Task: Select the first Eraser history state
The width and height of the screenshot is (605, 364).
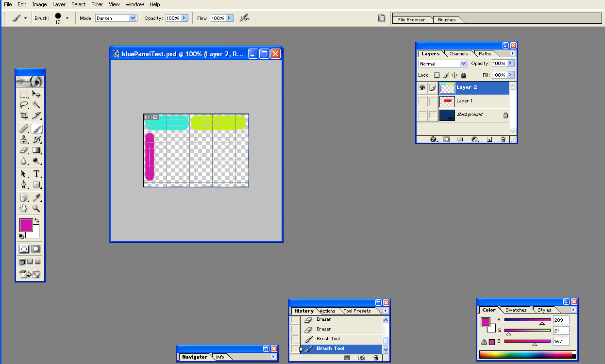Action: (324, 320)
